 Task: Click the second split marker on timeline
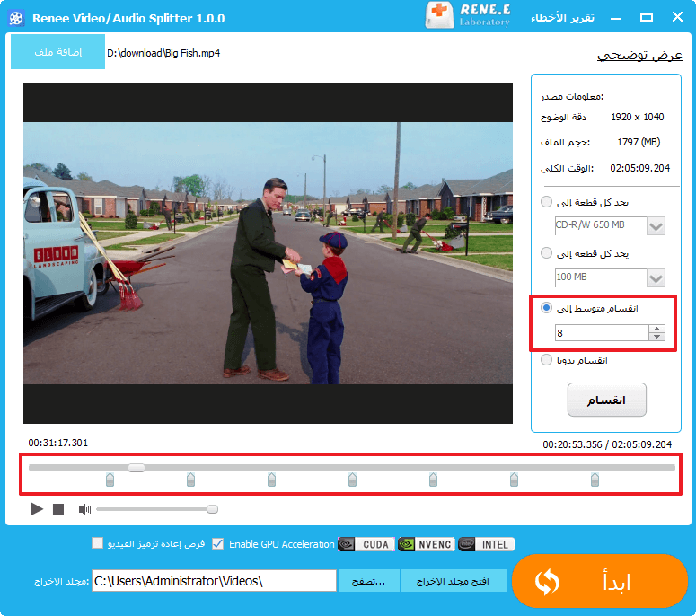190,480
